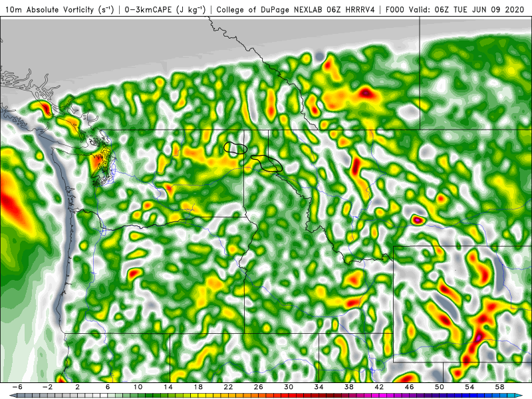Click the '54' colorbar label

pyautogui.click(x=469, y=387)
